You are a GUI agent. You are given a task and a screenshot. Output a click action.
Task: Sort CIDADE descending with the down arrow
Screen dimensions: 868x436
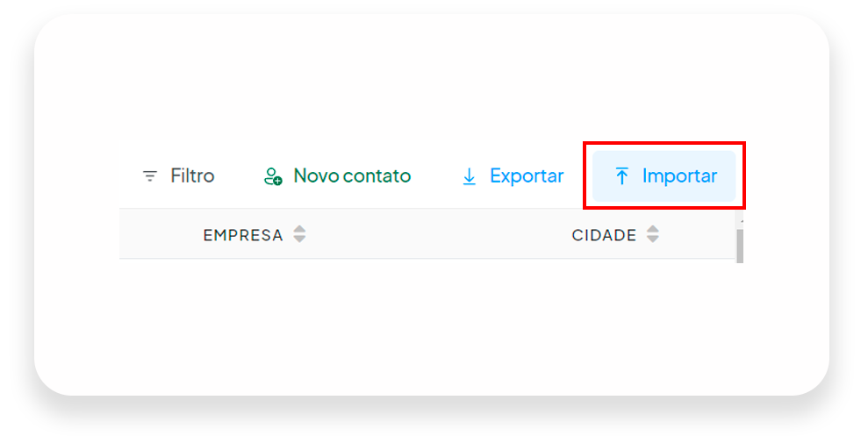click(x=653, y=239)
